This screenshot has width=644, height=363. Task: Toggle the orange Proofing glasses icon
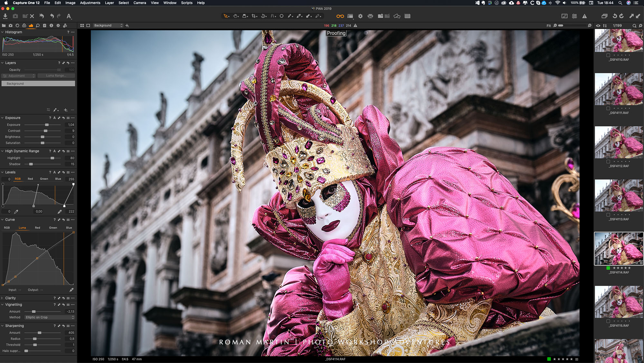point(340,16)
